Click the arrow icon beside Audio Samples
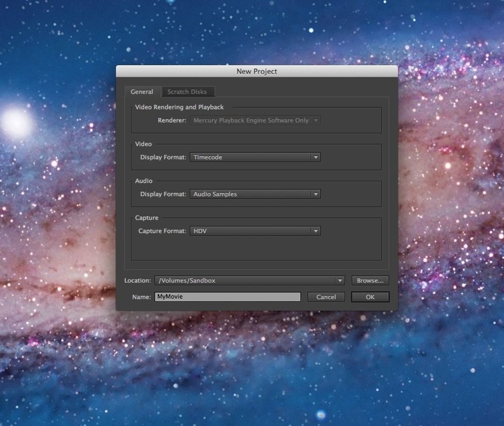504x426 pixels. tap(316, 195)
